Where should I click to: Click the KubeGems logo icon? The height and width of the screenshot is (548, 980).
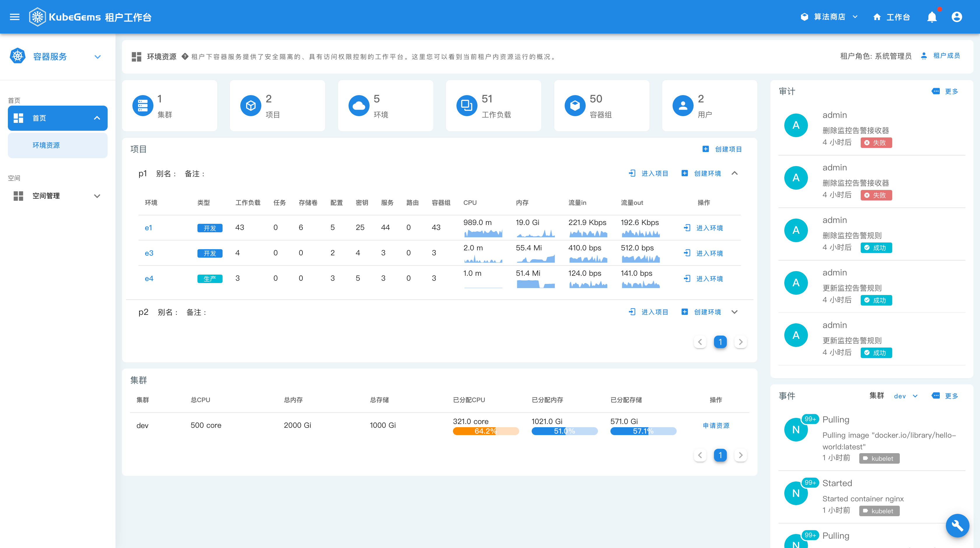(37, 17)
